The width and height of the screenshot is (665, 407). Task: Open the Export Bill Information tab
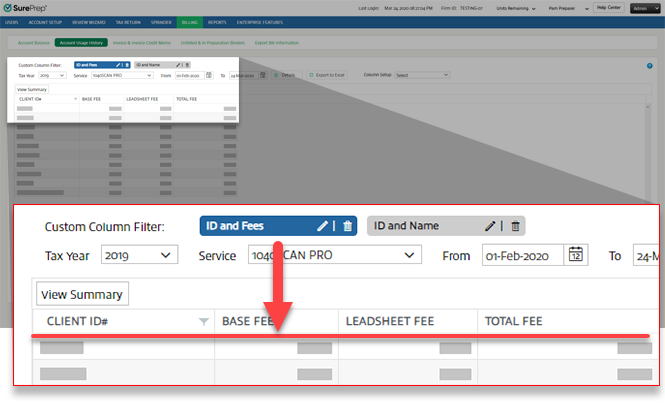click(277, 43)
